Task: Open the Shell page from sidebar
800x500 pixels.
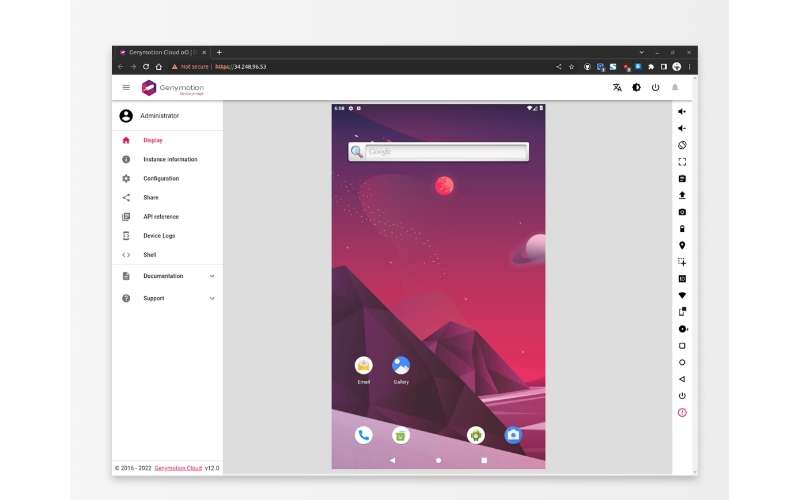Action: coord(149,255)
